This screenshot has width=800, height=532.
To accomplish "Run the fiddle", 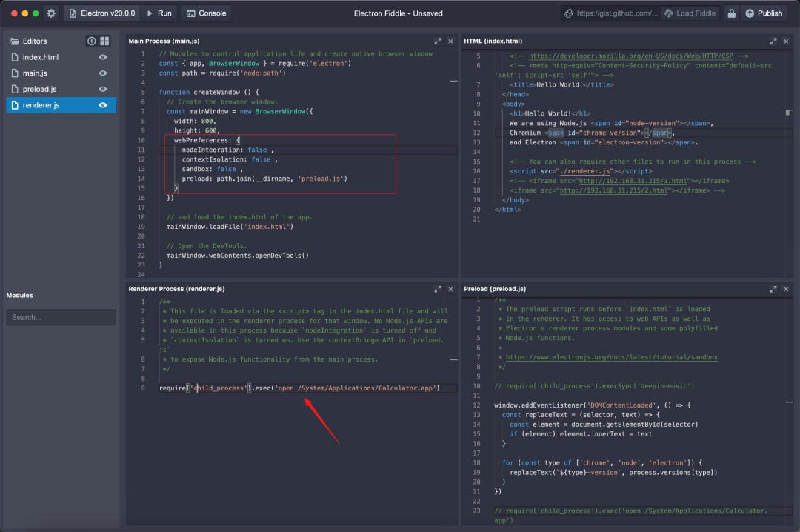I will coord(159,13).
